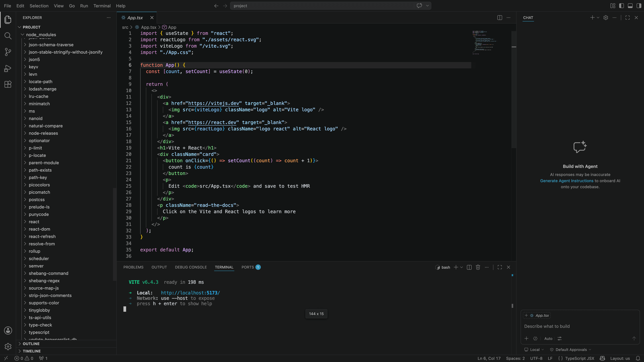Open notifications bell in status bar

pos(638,358)
